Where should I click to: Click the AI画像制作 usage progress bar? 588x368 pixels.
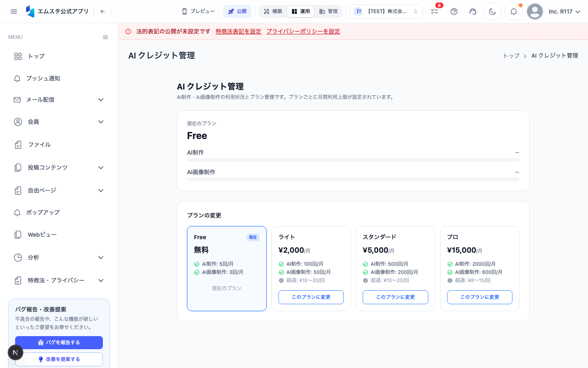click(353, 180)
